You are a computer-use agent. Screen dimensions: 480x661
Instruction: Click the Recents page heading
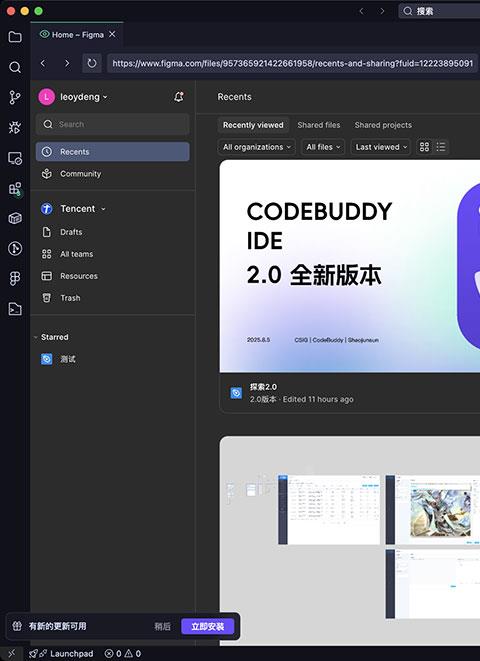pyautogui.click(x=234, y=97)
